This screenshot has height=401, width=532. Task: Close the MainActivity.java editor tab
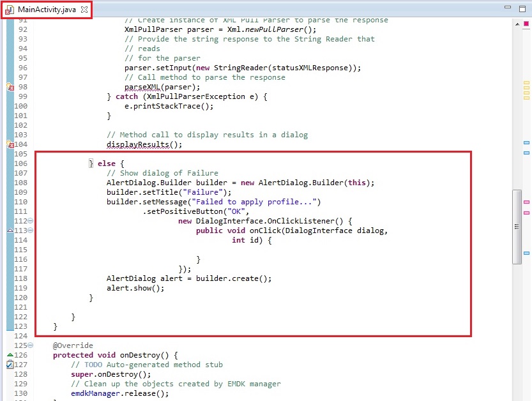[84, 10]
